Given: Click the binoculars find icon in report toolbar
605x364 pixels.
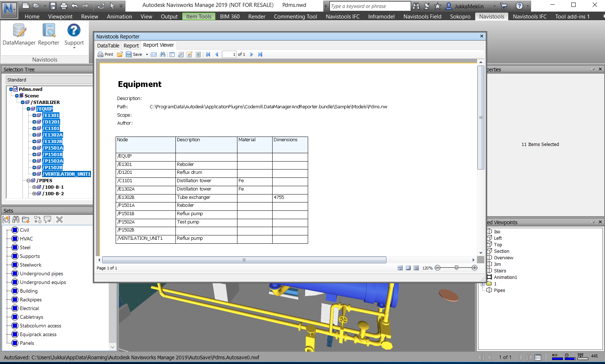Looking at the screenshot, I should [162, 54].
